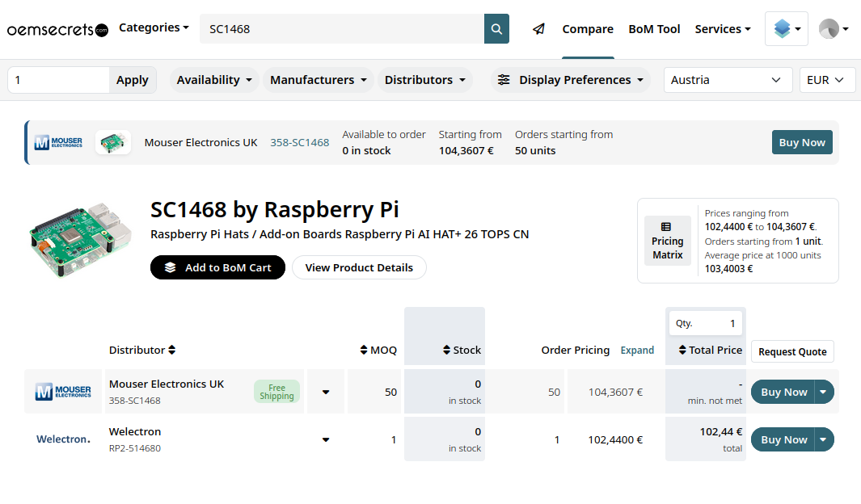
Task: Sort by the Stock column
Action: click(462, 350)
